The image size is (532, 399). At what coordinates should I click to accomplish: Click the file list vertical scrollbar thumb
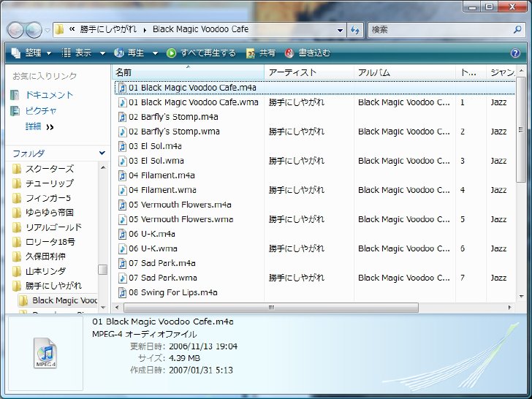point(521,129)
